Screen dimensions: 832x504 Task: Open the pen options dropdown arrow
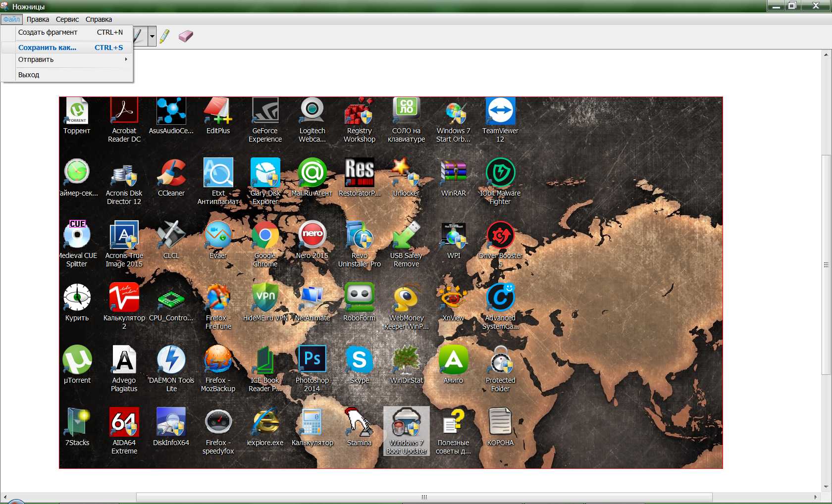pyautogui.click(x=152, y=36)
